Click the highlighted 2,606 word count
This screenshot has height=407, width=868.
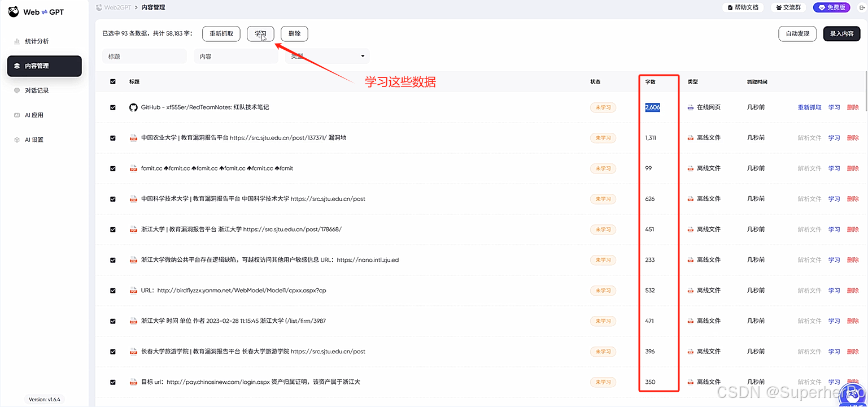(x=652, y=107)
